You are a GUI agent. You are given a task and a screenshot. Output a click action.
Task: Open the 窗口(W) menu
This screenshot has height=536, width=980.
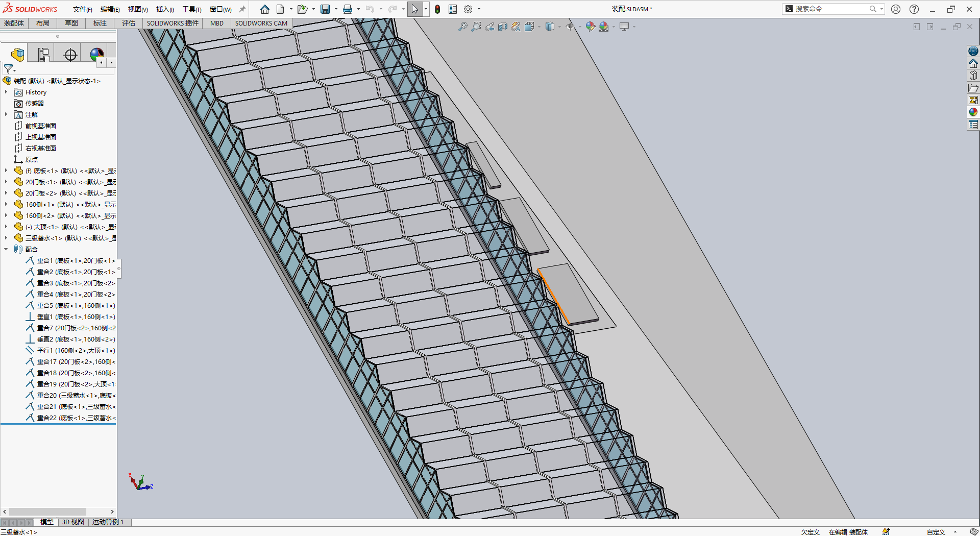tap(220, 9)
